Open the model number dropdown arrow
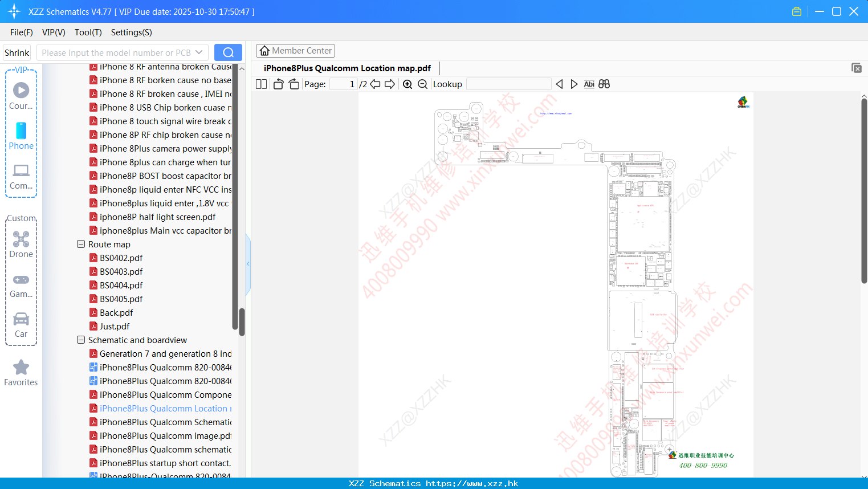Image resolution: width=868 pixels, height=489 pixels. click(199, 52)
